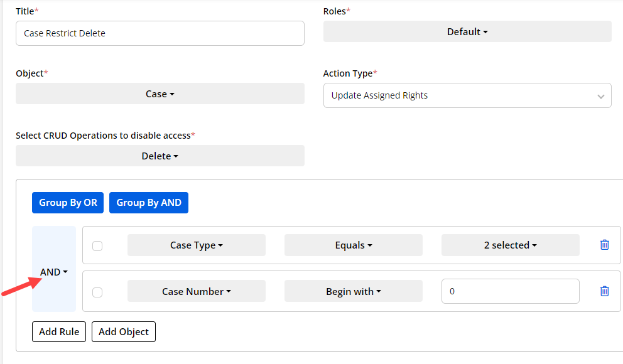Open the Roles Default dropdown
This screenshot has width=623, height=364.
click(x=467, y=32)
